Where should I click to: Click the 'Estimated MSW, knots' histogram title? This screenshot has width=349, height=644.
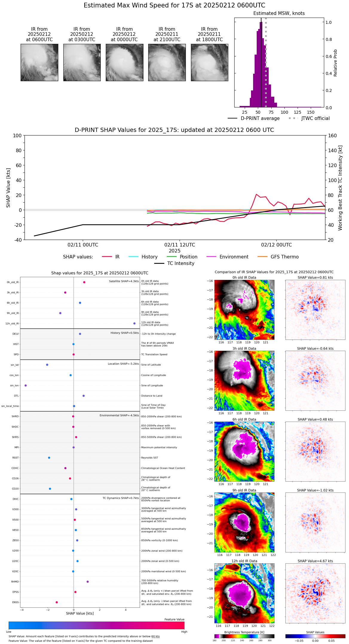279,13
